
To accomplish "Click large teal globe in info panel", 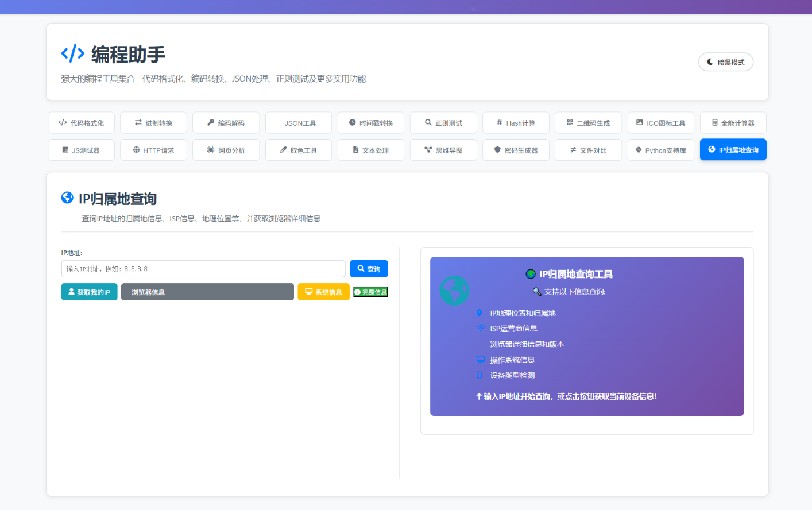I will point(454,291).
